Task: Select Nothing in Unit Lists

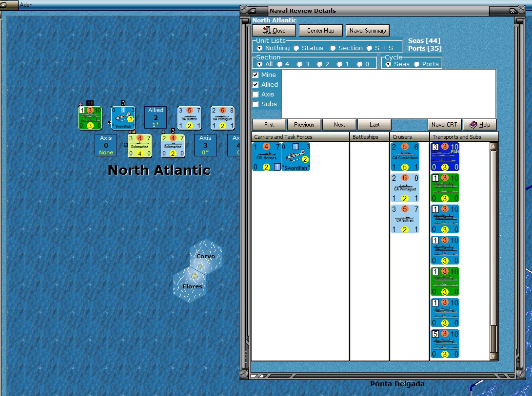Action: tap(274, 48)
